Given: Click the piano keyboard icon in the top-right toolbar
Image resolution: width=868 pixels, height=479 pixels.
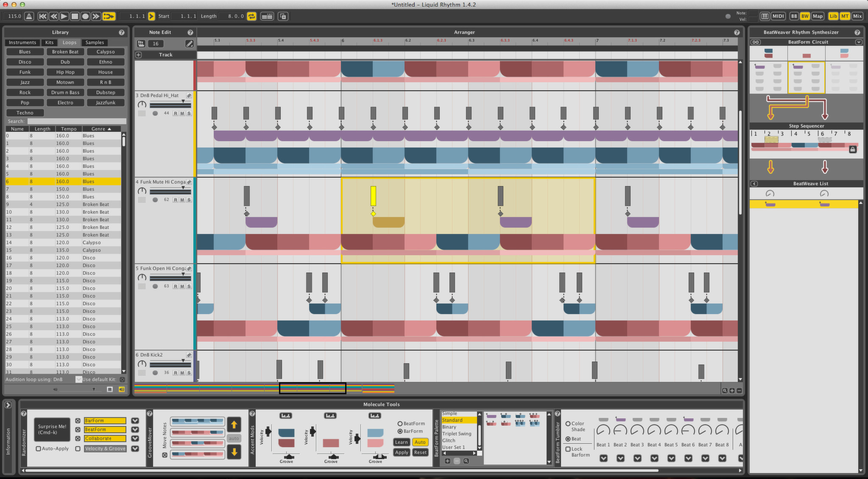Looking at the screenshot, I should (765, 16).
